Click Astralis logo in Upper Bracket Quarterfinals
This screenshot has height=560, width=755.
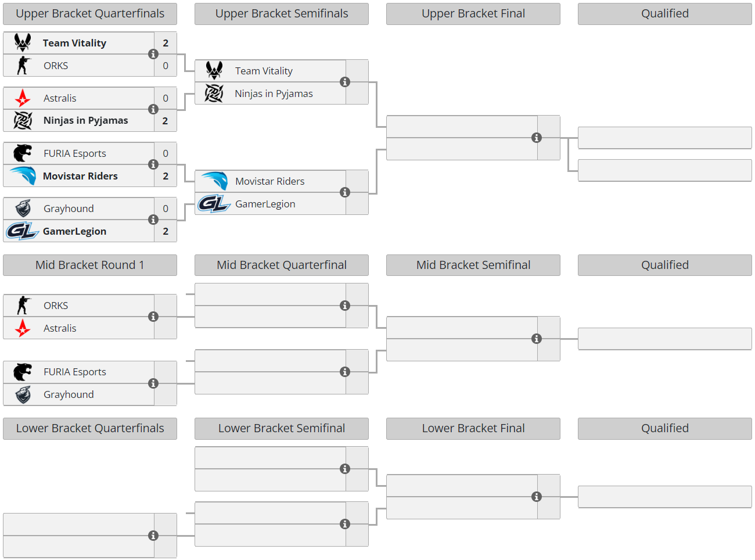23,98
